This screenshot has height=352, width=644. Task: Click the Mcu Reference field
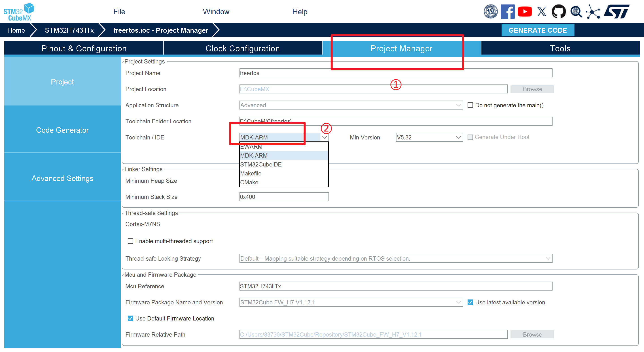pos(396,286)
